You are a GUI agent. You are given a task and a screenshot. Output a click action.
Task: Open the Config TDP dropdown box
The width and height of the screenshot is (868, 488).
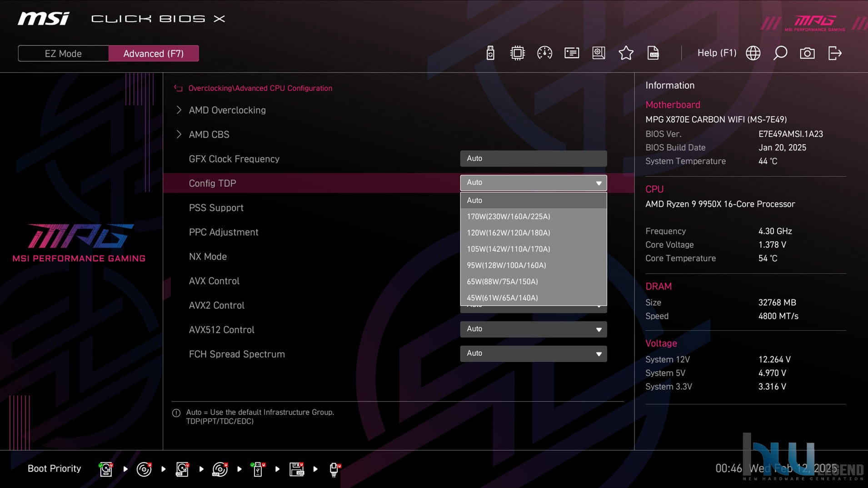[534, 183]
